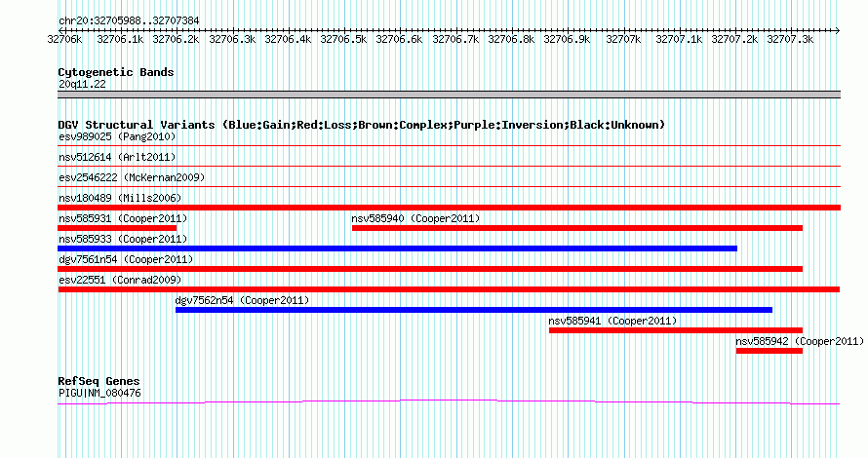
Task: Open the nsv585942 (Cooper2011) label
Action: [800, 341]
